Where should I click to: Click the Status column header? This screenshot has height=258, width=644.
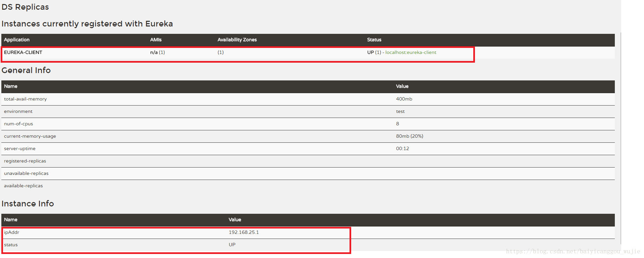pos(374,40)
